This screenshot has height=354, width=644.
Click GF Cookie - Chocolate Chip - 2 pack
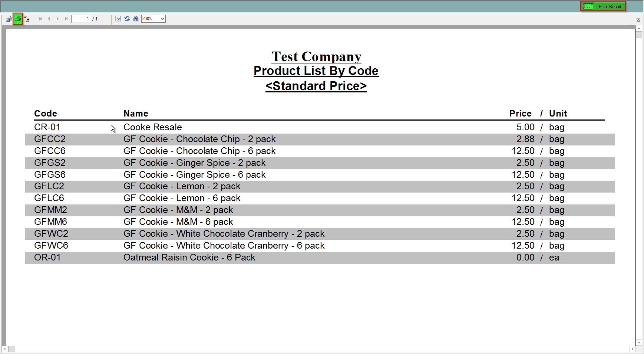point(199,139)
